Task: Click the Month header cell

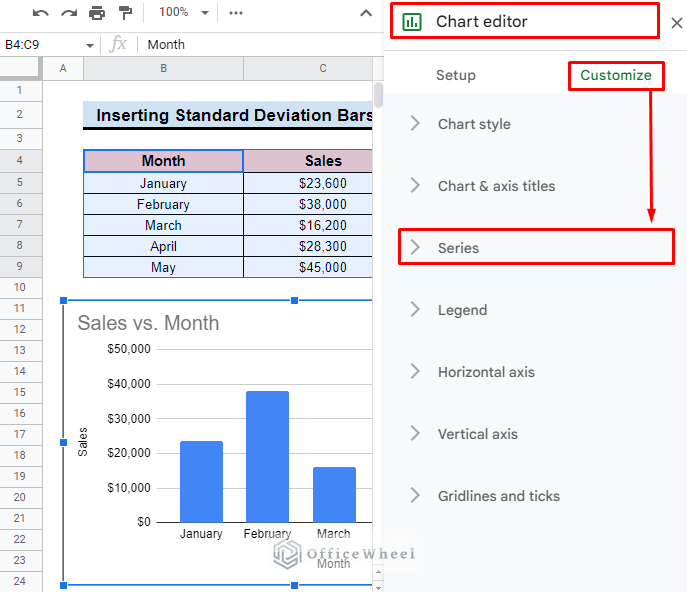Action: click(x=163, y=161)
